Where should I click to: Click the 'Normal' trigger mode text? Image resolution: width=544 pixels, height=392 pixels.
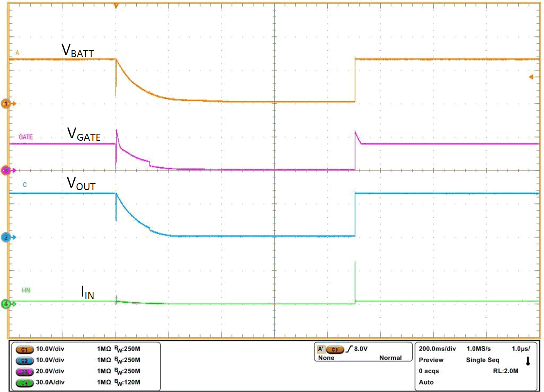[391, 358]
